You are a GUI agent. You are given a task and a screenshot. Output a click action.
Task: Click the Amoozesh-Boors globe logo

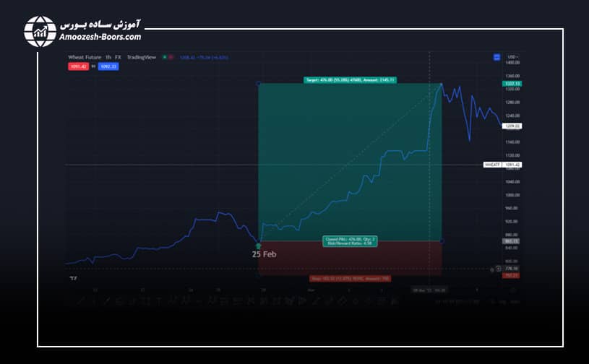40,30
